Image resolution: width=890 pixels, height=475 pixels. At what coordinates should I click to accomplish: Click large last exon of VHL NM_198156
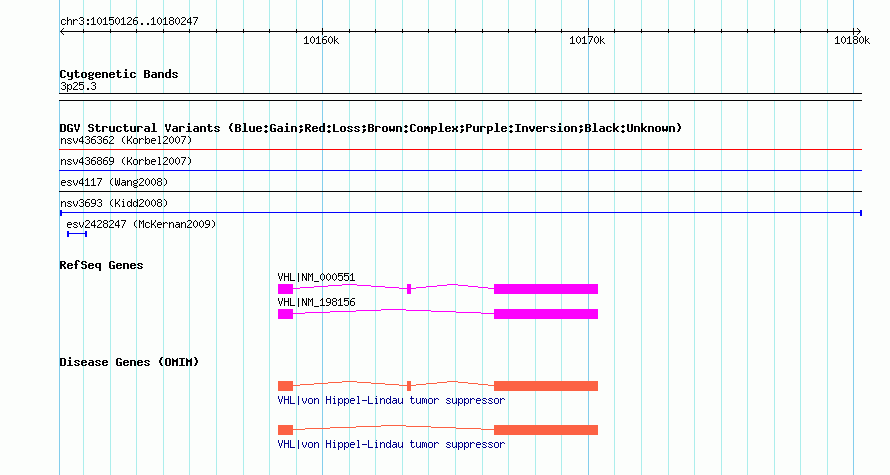pyautogui.click(x=545, y=314)
